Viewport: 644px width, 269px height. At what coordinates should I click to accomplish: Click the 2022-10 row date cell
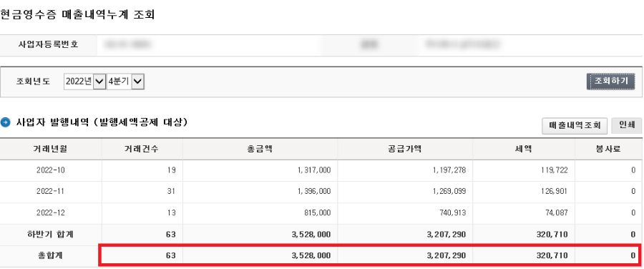[51, 170]
